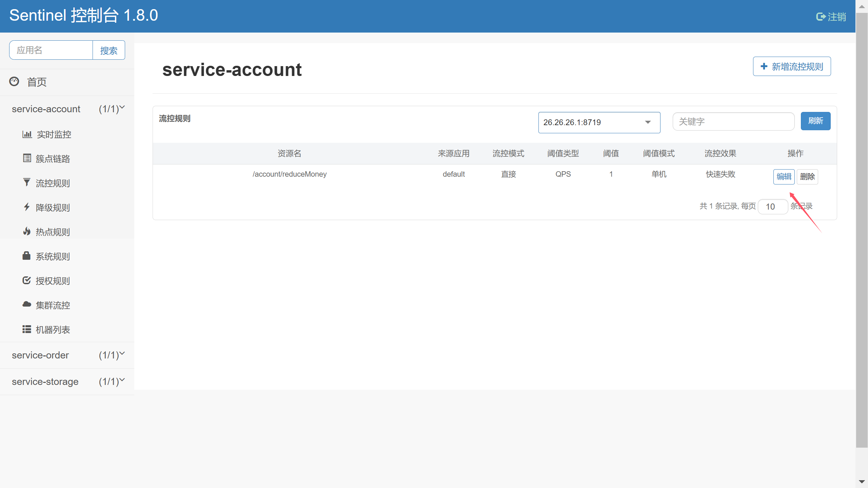Click the lightning bolt icon for 降级规则
868x488 pixels.
click(x=27, y=207)
